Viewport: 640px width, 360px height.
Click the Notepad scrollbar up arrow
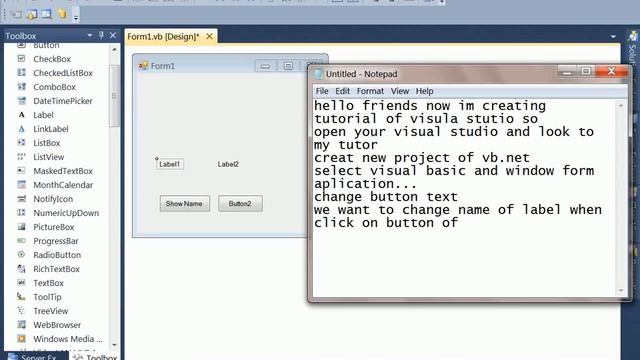pyautogui.click(x=621, y=106)
